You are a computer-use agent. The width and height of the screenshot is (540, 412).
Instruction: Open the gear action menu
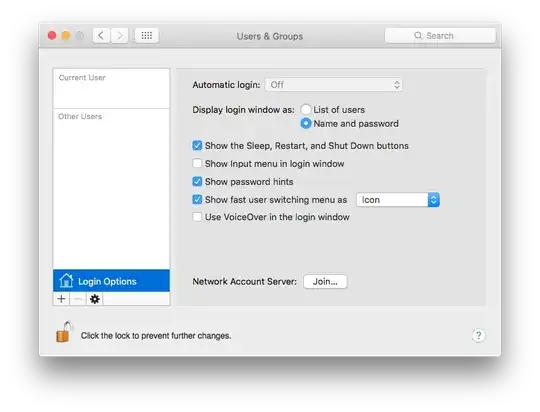click(94, 299)
